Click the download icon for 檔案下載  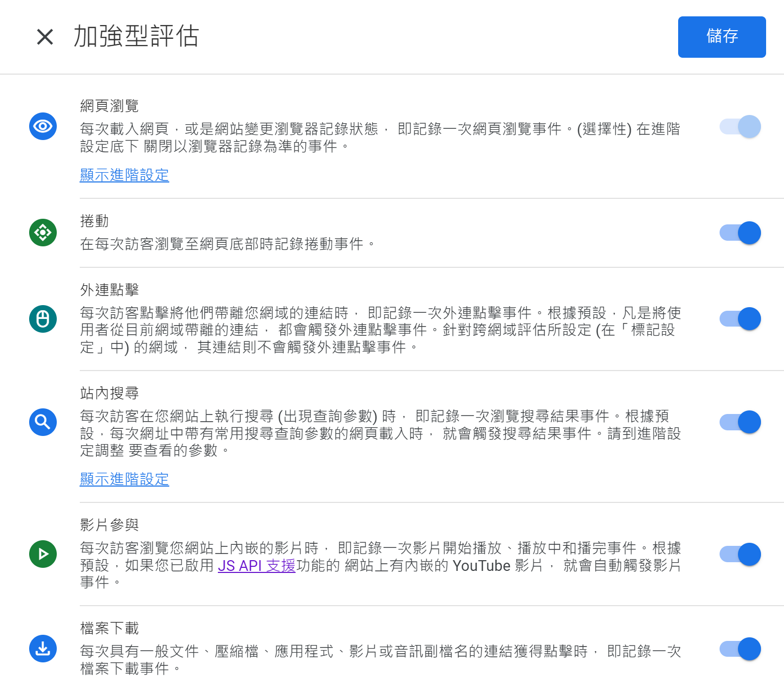click(x=43, y=649)
